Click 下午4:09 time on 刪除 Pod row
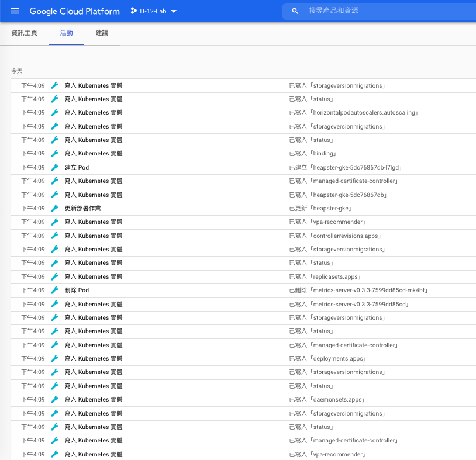Viewport: 476px width, 460px height. [x=33, y=290]
